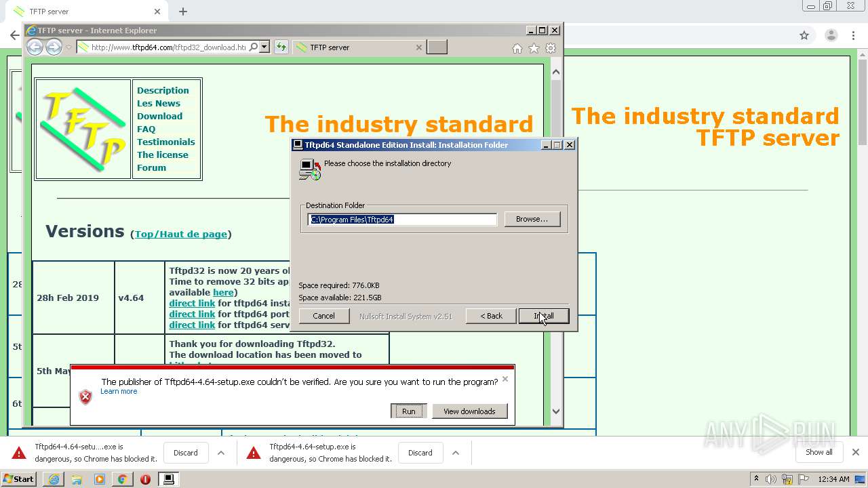Click the red shield warning icon in IE notification

(85, 397)
